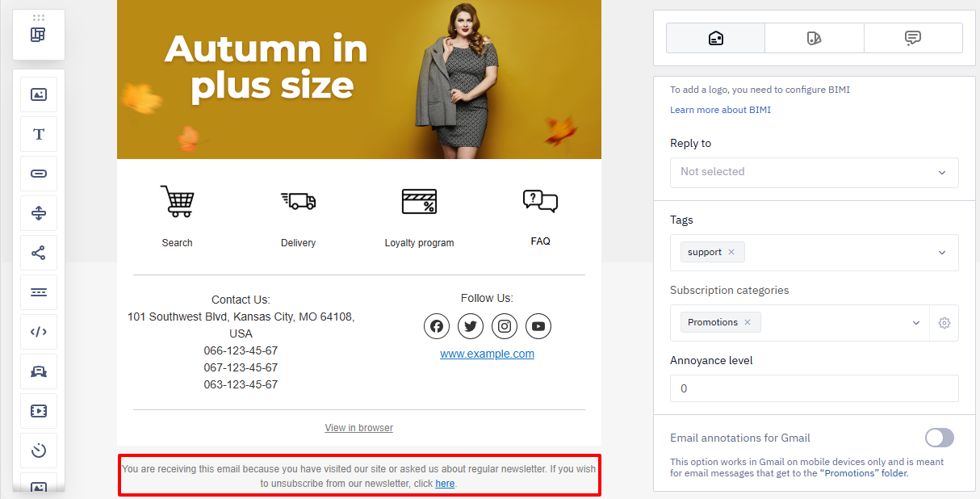
Task: Select the Button block icon
Action: pos(39,174)
